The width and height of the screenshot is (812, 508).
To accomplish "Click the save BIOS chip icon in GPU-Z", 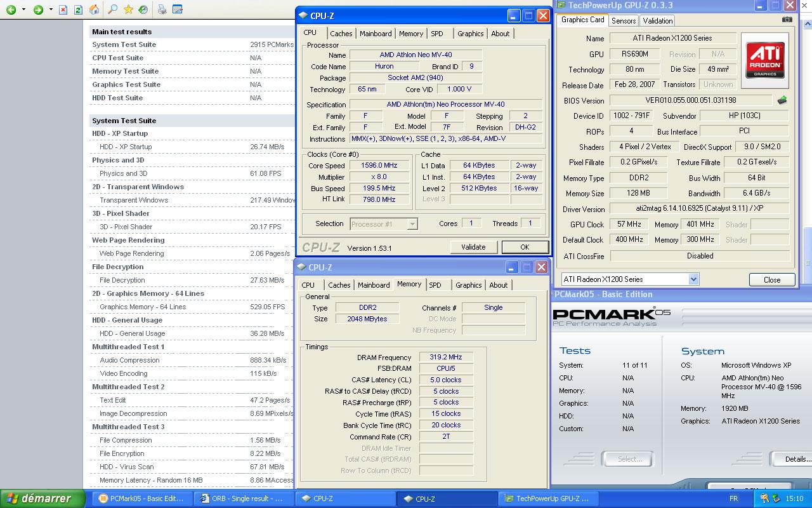I will [x=782, y=100].
